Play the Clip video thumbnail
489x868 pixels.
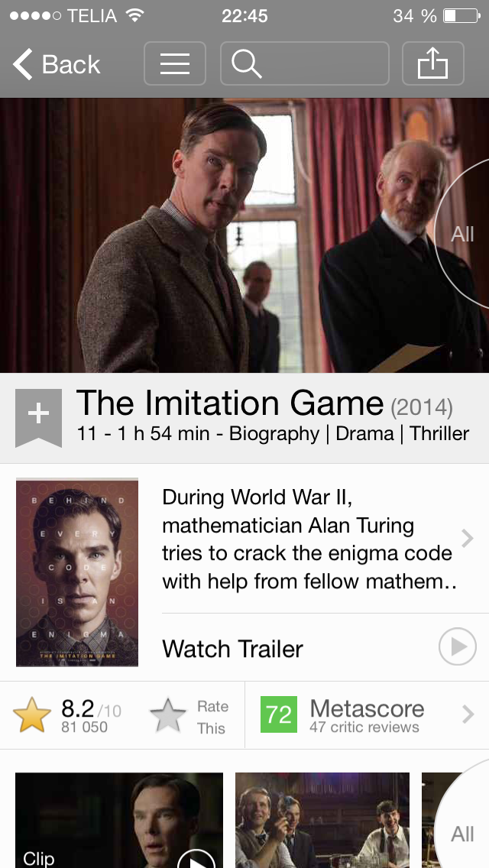pyautogui.click(x=119, y=821)
